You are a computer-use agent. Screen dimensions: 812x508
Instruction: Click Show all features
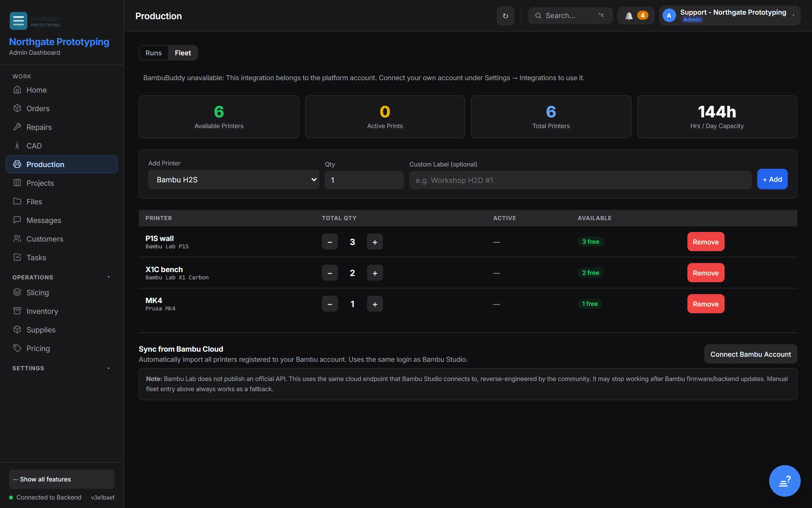pyautogui.click(x=62, y=479)
